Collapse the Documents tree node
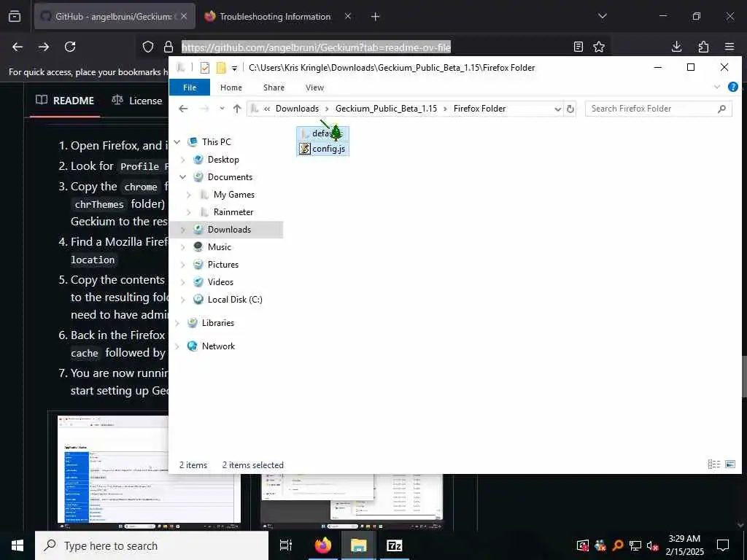Screen dimensions: 747x560 tap(183, 177)
